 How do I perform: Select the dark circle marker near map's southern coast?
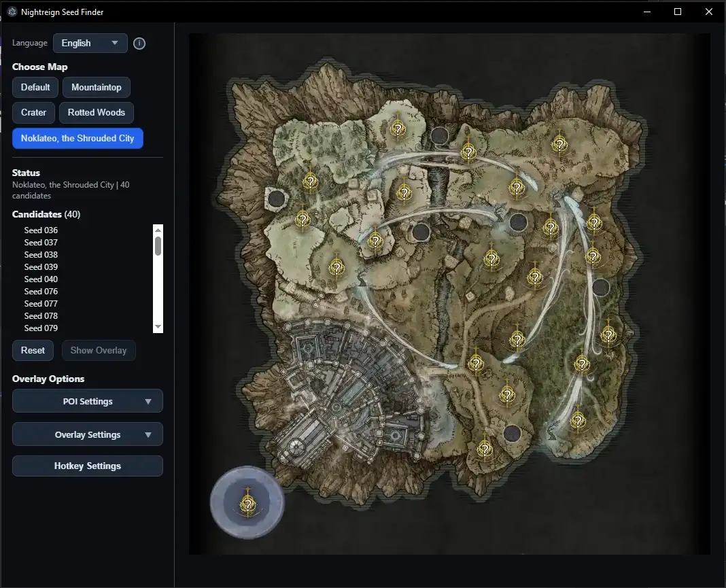pyautogui.click(x=512, y=432)
